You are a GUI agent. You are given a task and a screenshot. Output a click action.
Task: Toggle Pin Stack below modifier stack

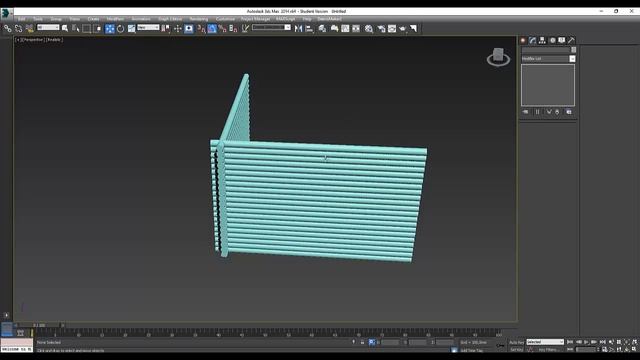pyautogui.click(x=526, y=111)
